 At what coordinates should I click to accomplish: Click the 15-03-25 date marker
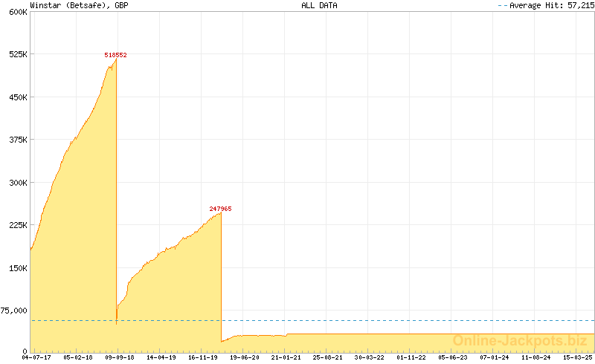click(x=577, y=357)
